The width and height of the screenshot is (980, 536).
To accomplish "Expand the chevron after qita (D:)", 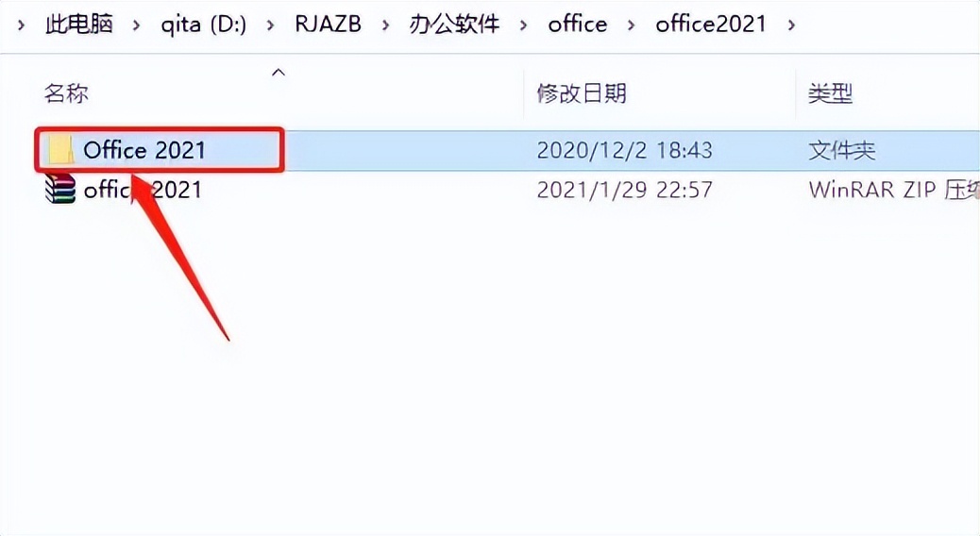I will pyautogui.click(x=270, y=25).
